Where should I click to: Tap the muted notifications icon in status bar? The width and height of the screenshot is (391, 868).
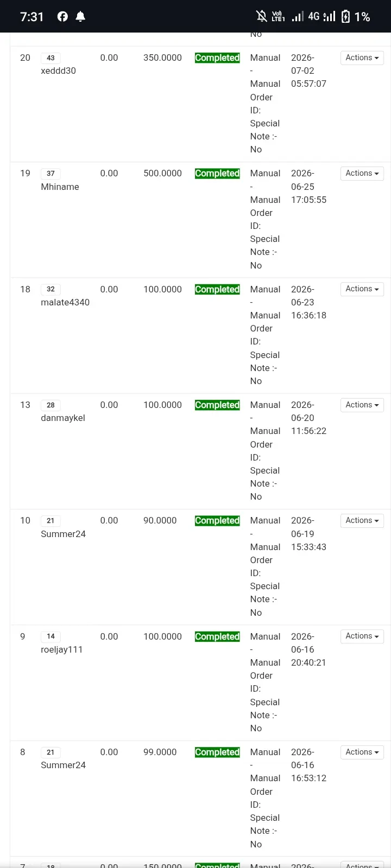coord(262,17)
